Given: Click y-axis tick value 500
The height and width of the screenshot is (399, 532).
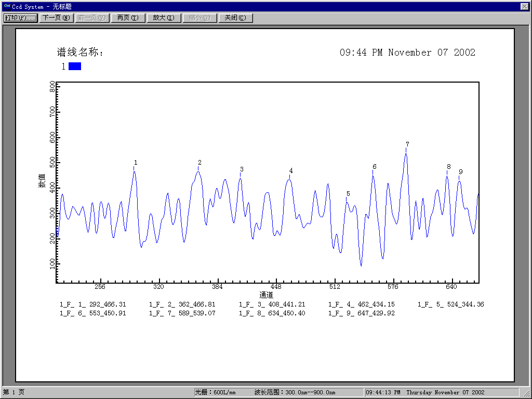Looking at the screenshot, I should [x=52, y=163].
